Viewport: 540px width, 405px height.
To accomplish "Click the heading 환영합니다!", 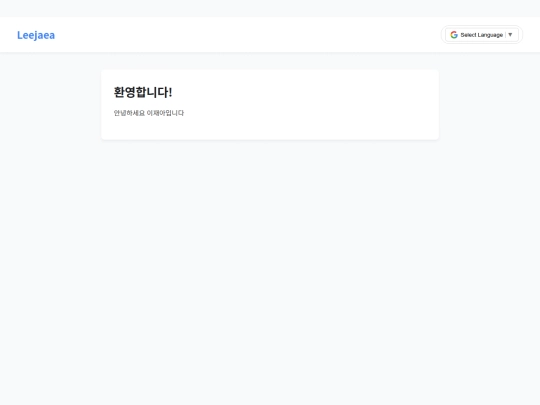I will [143, 92].
